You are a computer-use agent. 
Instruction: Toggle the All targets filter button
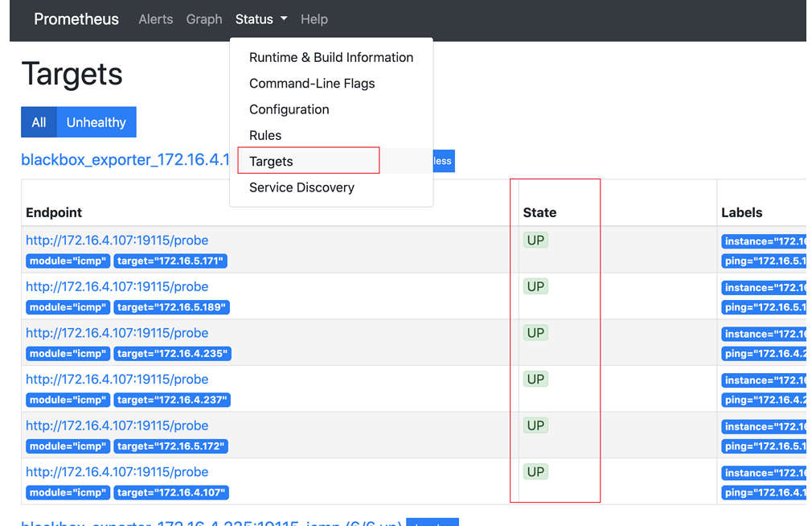pyautogui.click(x=39, y=122)
